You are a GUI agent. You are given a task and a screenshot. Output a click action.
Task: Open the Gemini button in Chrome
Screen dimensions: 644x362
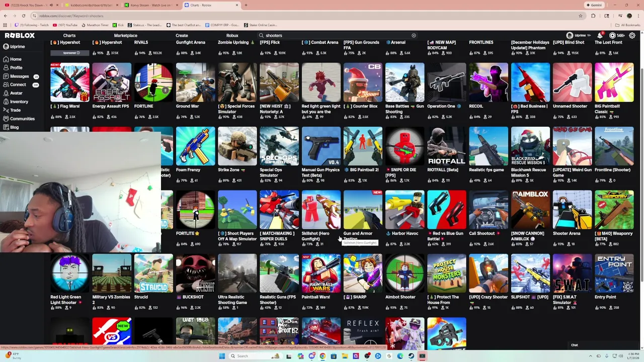pos(594,5)
